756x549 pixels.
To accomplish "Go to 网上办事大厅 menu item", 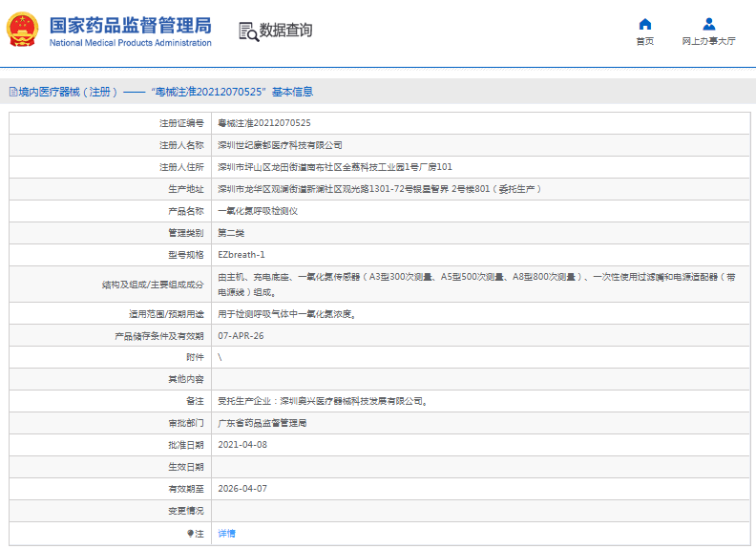I will 708,42.
